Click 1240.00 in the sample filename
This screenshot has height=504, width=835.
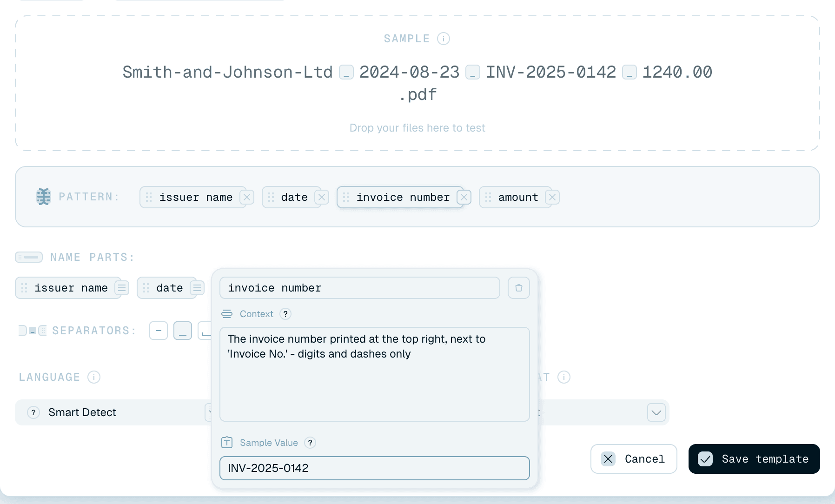pos(677,72)
